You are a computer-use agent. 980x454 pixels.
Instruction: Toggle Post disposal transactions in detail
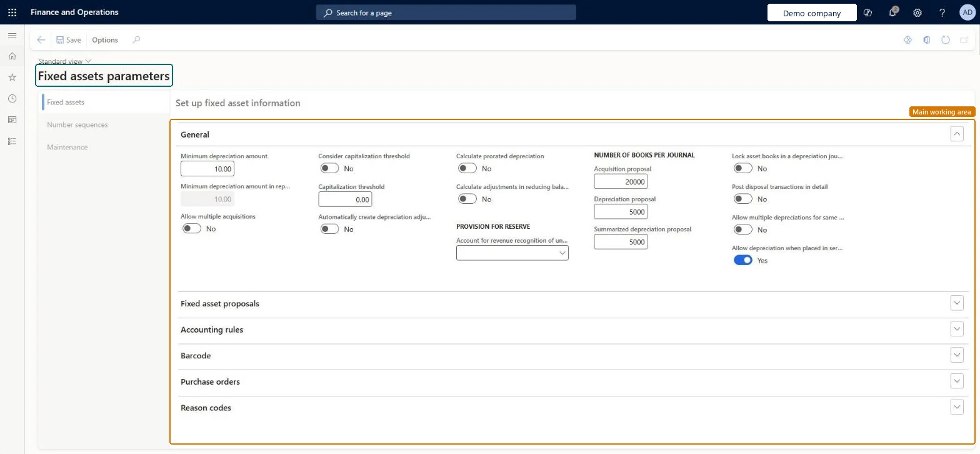[x=743, y=199]
